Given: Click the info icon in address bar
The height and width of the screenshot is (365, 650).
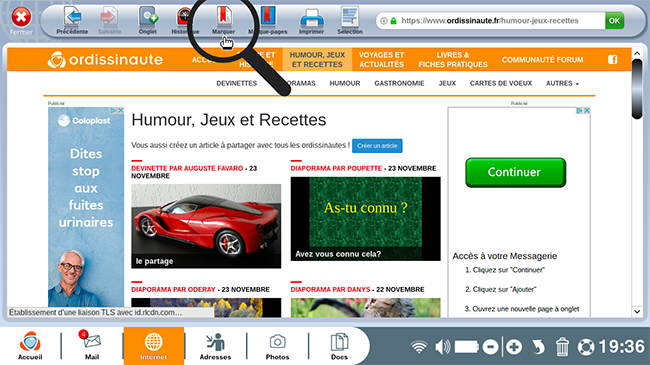Looking at the screenshot, I should pos(384,21).
